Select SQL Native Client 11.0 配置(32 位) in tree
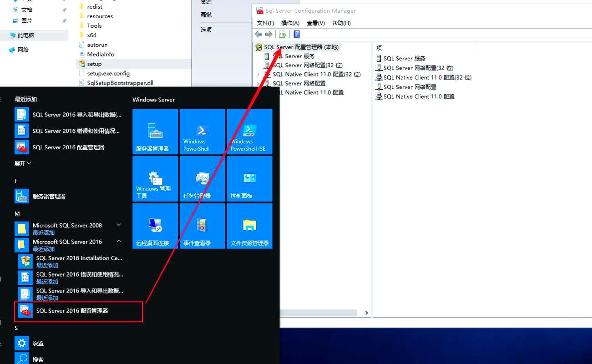This screenshot has width=592, height=364. pos(317,74)
